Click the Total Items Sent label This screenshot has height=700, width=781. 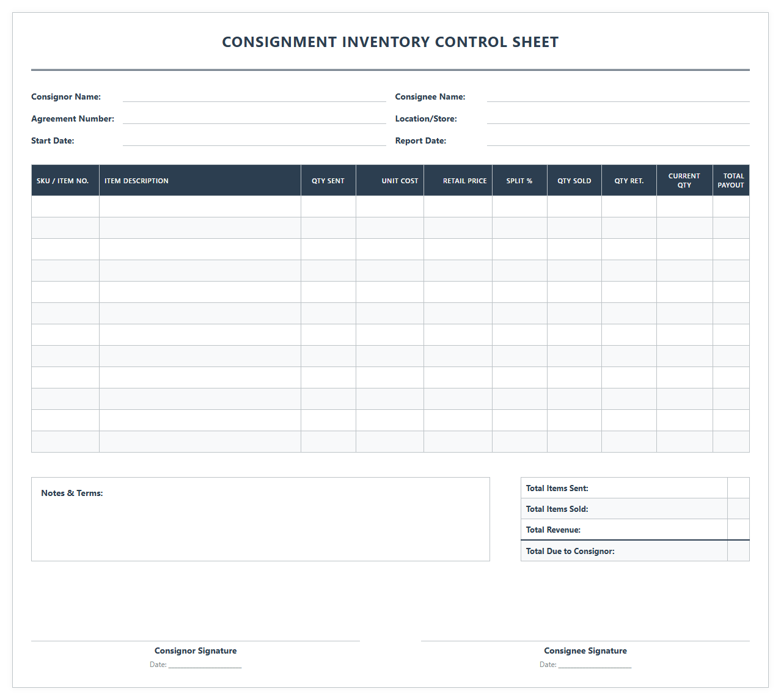[557, 488]
